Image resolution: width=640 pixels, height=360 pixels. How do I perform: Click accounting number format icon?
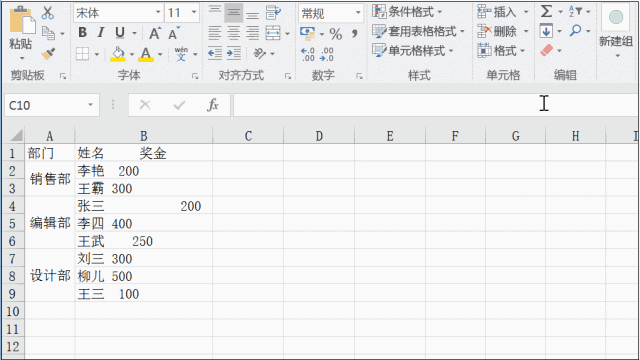[x=307, y=33]
